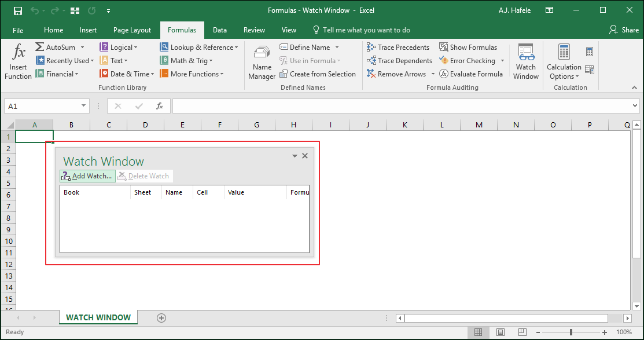Screen dimensions: 644x340
Task: Toggle Show Formulas
Action: point(468,47)
